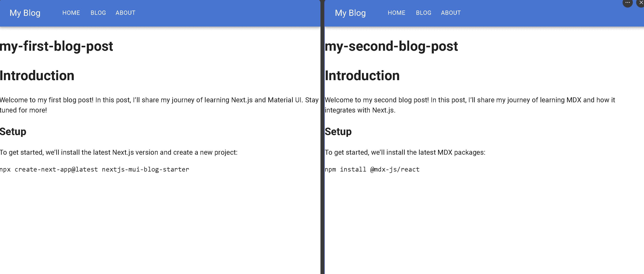
Task: Click the Introduction heading in the second post
Action: coord(362,76)
